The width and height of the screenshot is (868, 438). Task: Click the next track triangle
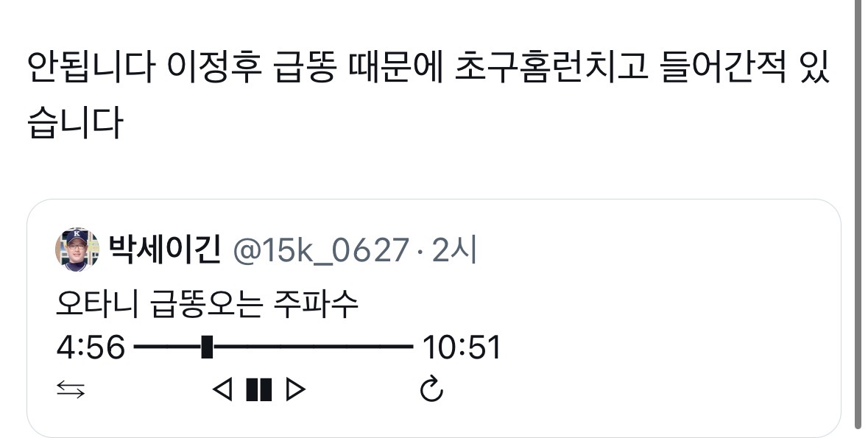click(x=296, y=389)
